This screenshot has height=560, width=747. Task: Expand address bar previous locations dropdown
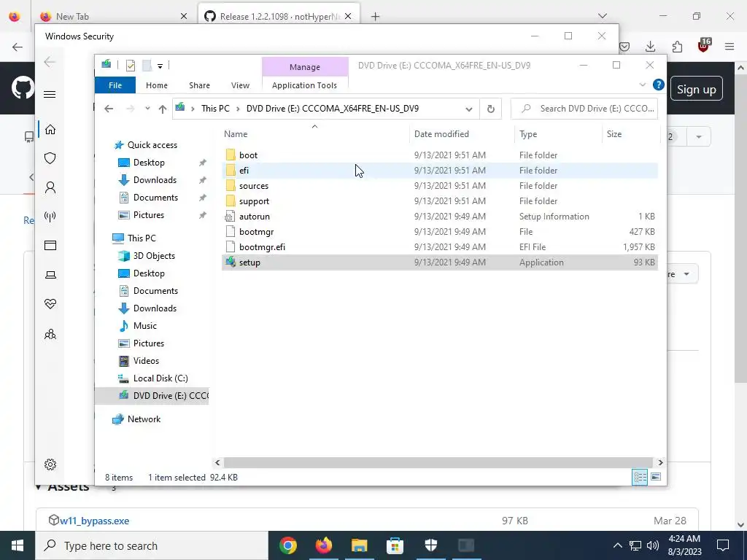469,109
